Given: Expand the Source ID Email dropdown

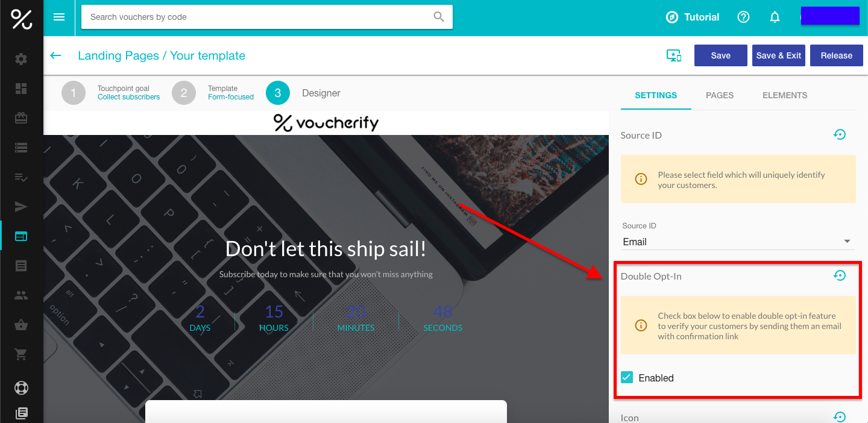Looking at the screenshot, I should pyautogui.click(x=738, y=242).
